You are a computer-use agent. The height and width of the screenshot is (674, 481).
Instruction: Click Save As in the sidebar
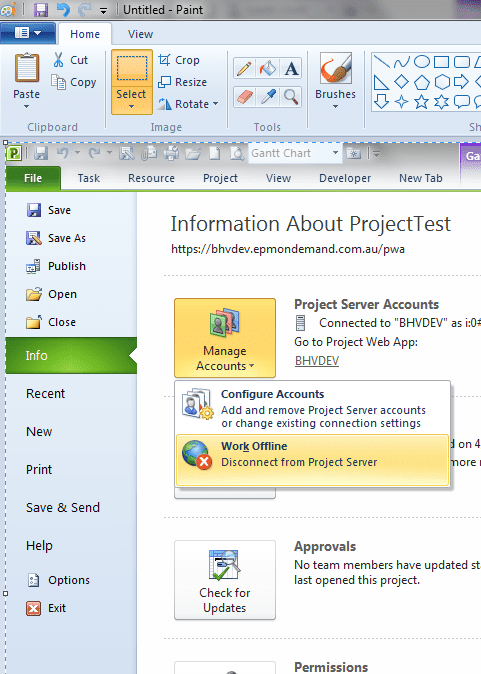pyautogui.click(x=56, y=238)
